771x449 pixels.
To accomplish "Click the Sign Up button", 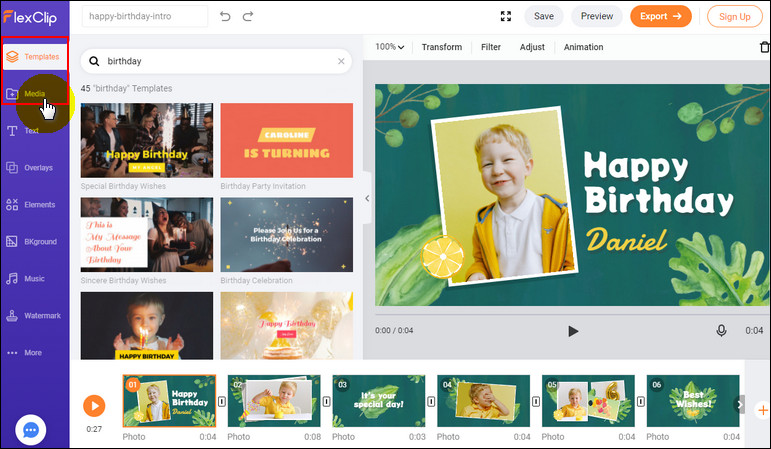I will pyautogui.click(x=735, y=17).
